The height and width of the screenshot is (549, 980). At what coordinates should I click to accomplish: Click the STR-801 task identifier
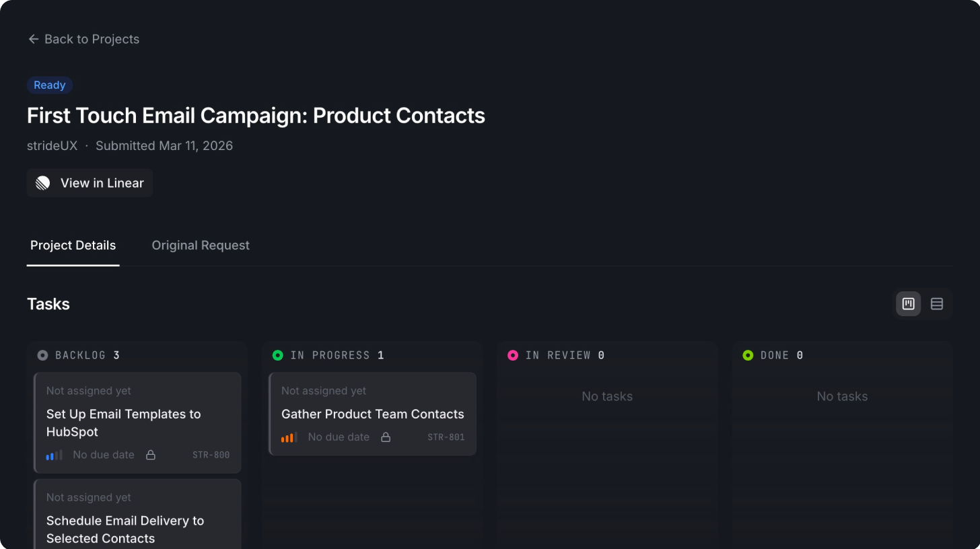coord(446,437)
